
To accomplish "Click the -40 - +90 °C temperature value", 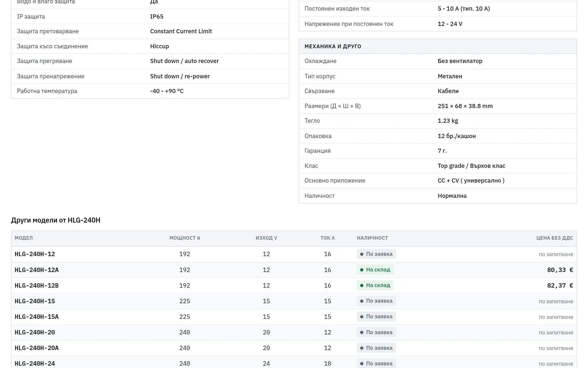I will pos(167,91).
